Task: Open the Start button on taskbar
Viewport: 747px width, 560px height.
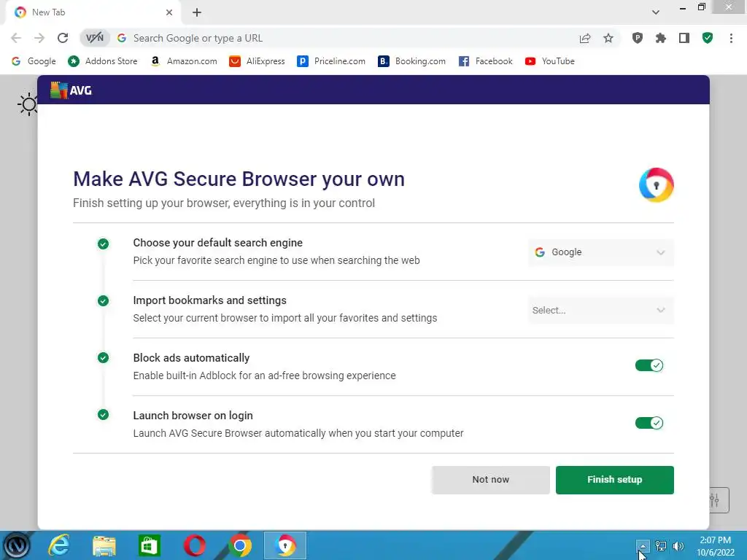Action: pos(16,545)
